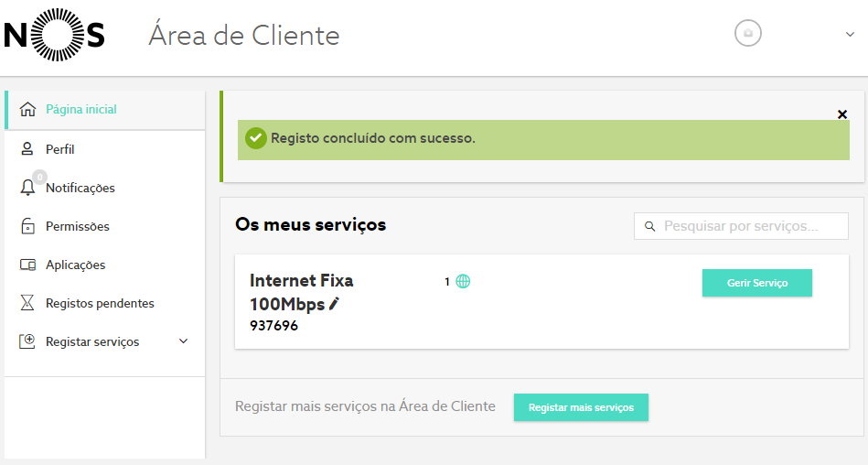
Task: Click the home icon beside Página inicial
Action: click(27, 109)
